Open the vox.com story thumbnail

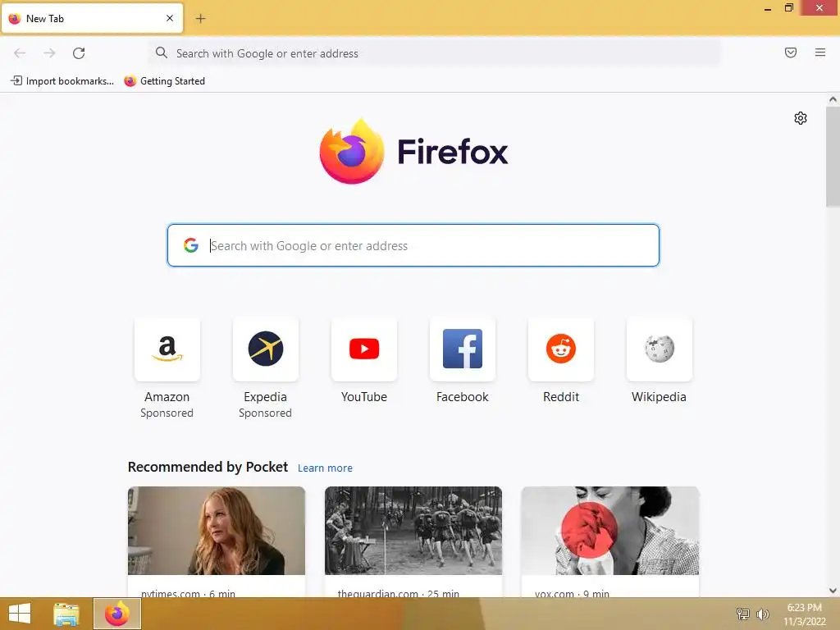(610, 531)
